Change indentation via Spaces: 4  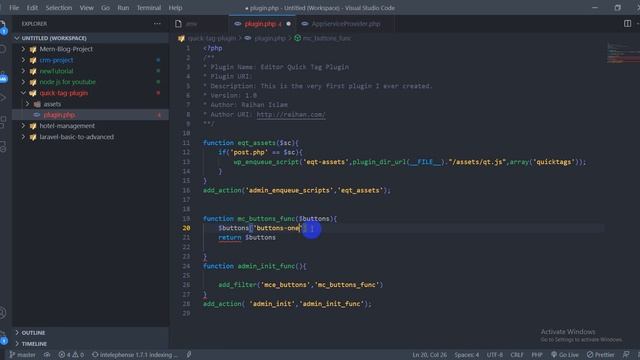point(467,355)
